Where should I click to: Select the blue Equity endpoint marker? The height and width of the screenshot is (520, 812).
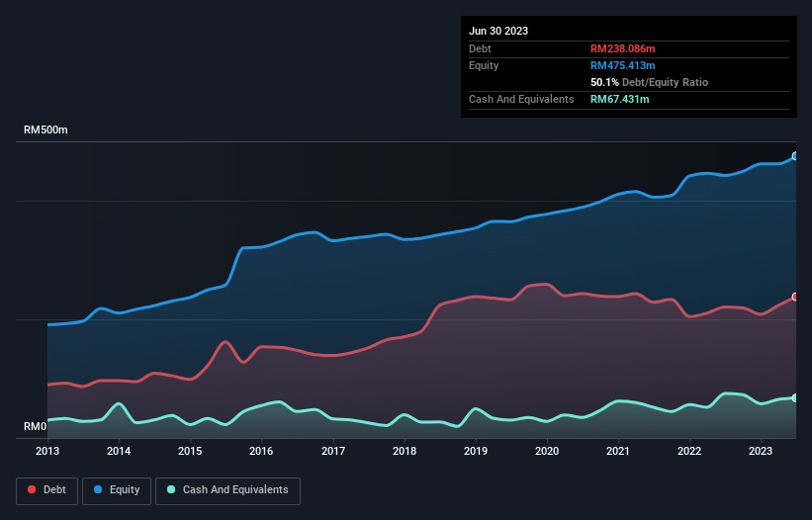pyautogui.click(x=795, y=156)
